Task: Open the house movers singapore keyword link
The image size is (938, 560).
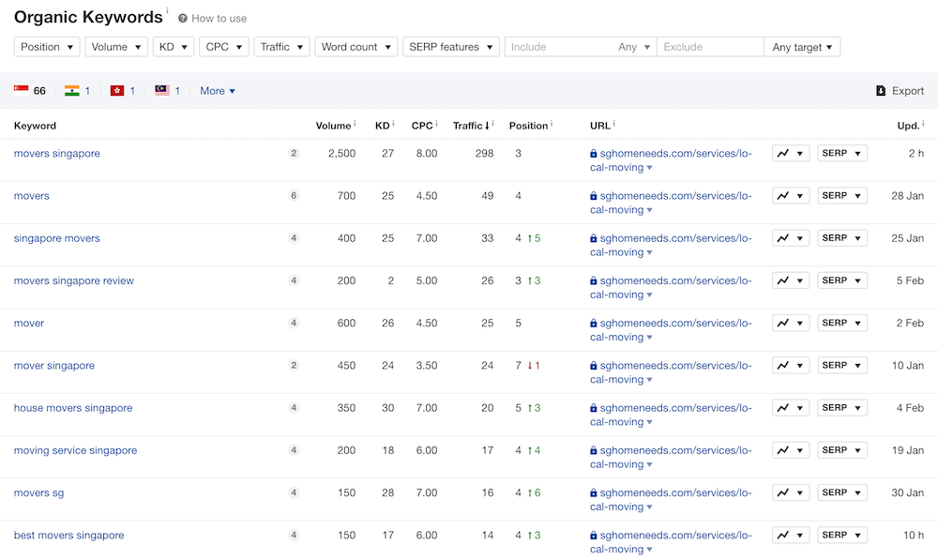Action: click(73, 408)
